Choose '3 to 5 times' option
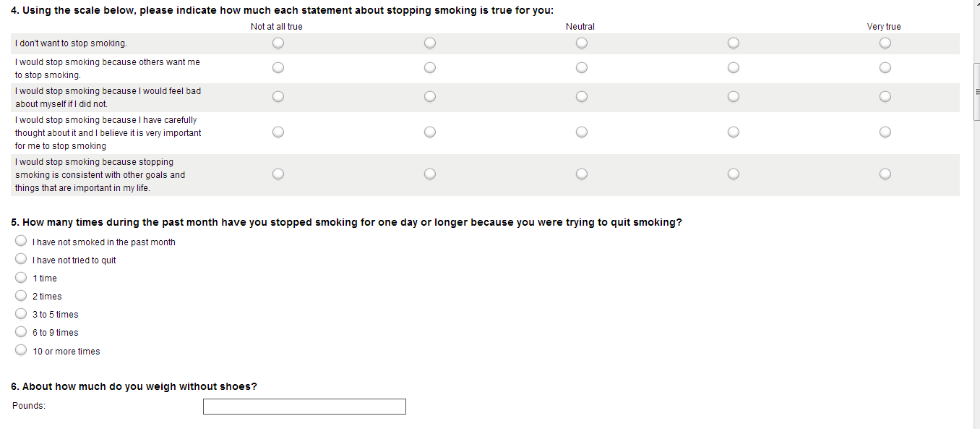 22,314
